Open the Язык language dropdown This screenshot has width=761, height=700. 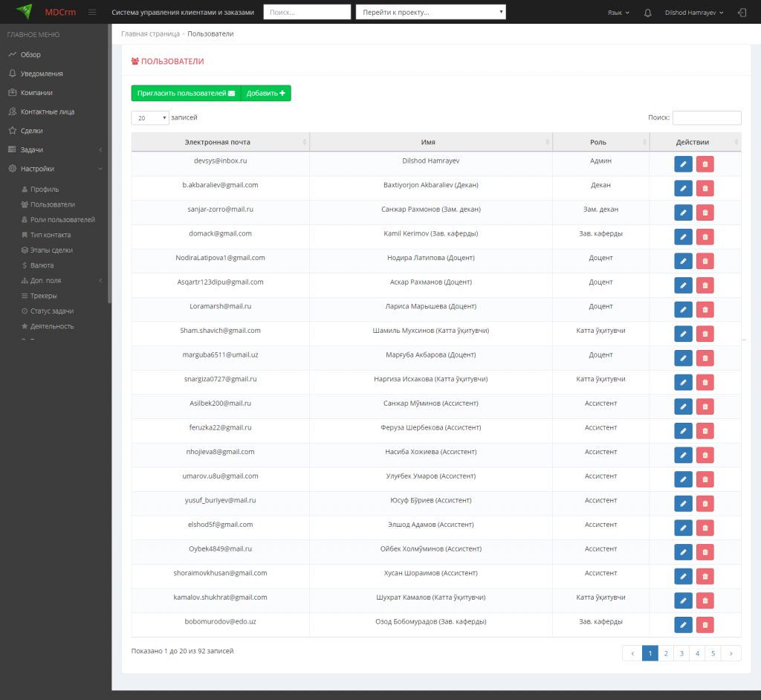click(x=618, y=13)
